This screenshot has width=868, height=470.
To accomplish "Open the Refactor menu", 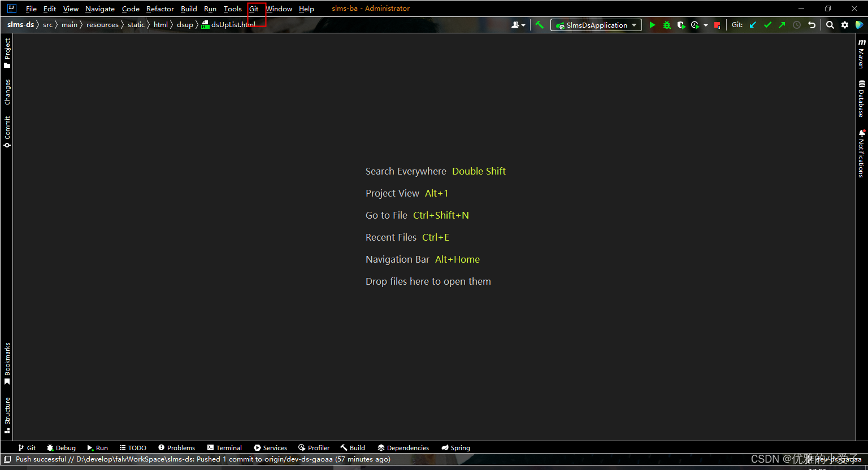I will [160, 8].
